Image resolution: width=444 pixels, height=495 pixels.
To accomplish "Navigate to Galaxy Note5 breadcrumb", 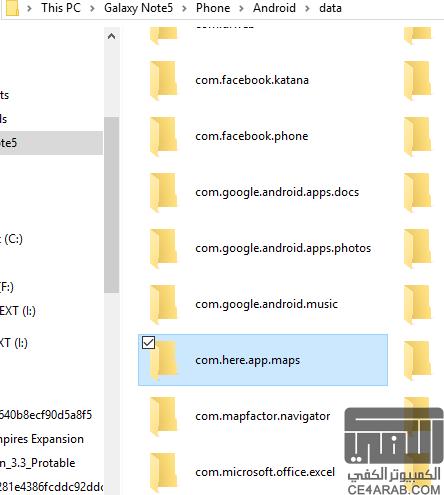I will click(x=138, y=8).
